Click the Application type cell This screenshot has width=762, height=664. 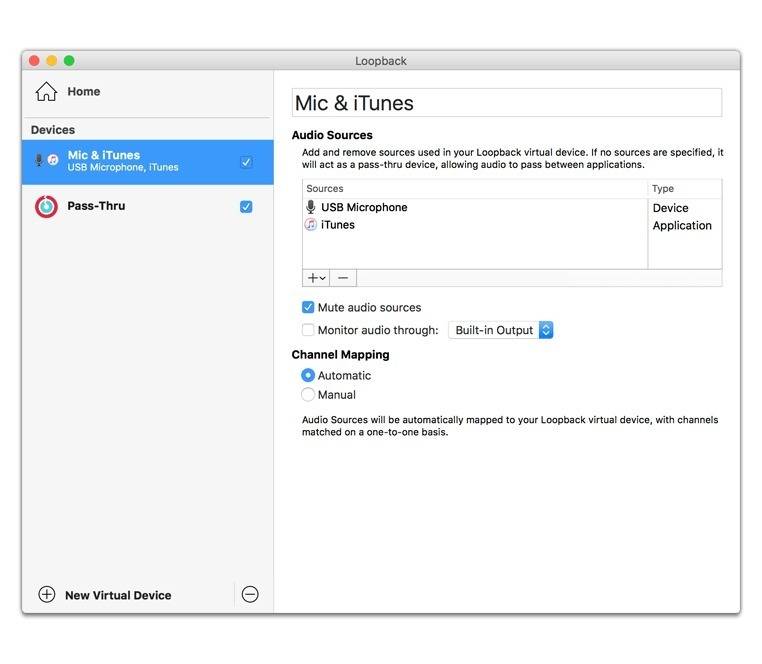click(x=682, y=226)
